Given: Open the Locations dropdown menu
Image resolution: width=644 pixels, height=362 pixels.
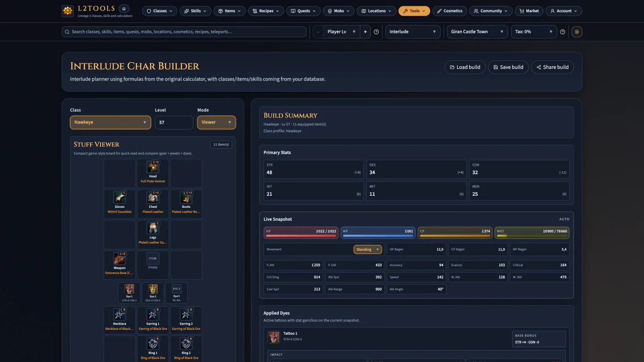Looking at the screenshot, I should pyautogui.click(x=377, y=11).
